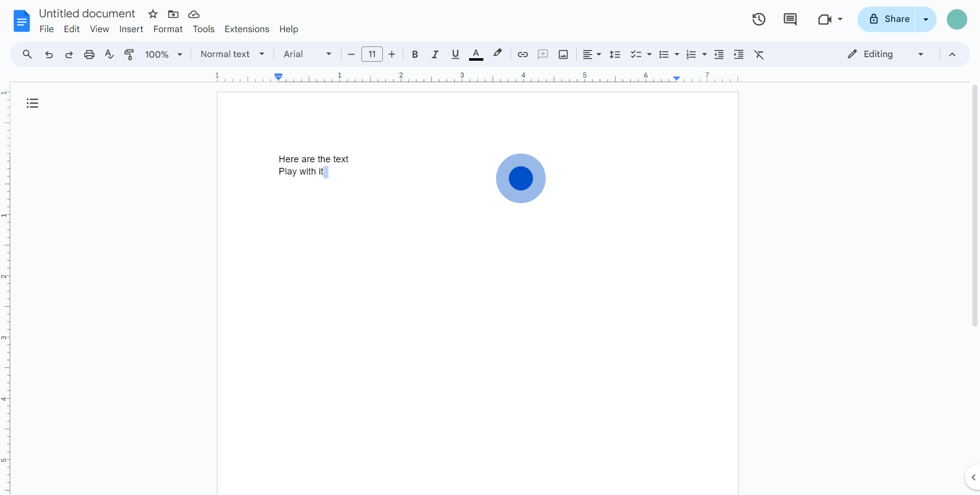Viewport: 980px width, 495px height.
Task: Open the Normal text style dropdown
Action: 232,55
